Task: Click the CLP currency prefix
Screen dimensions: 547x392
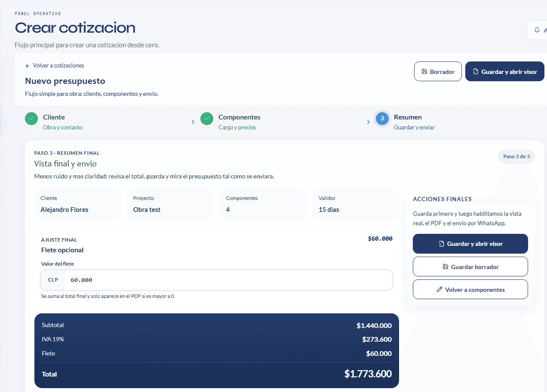Action: [x=53, y=280]
